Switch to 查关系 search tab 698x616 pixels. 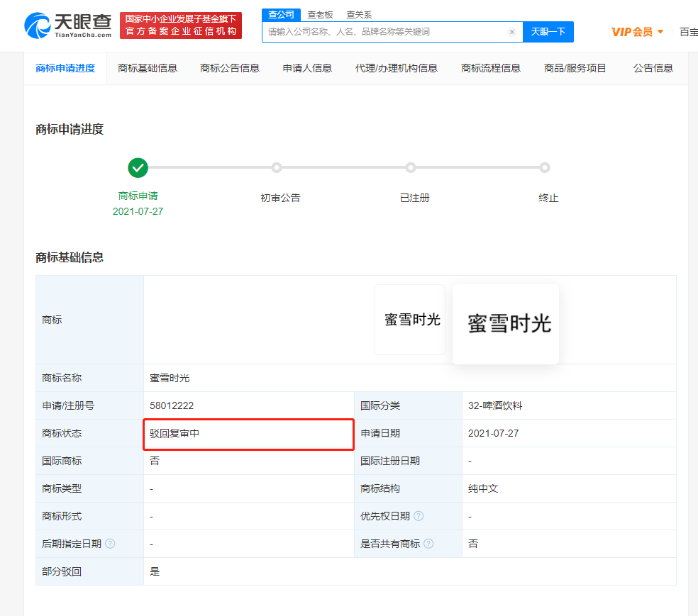(x=359, y=15)
